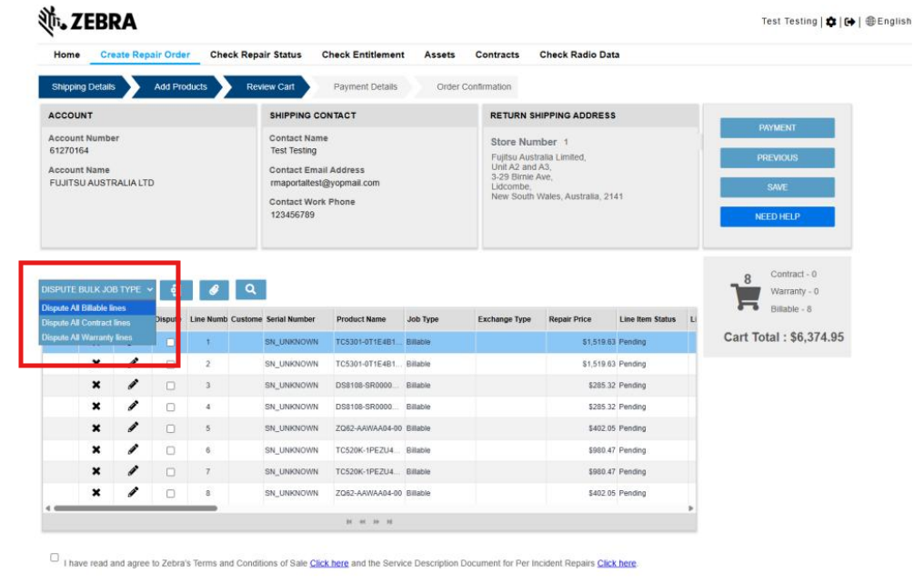Click the NEED HELP button

pyautogui.click(x=778, y=217)
